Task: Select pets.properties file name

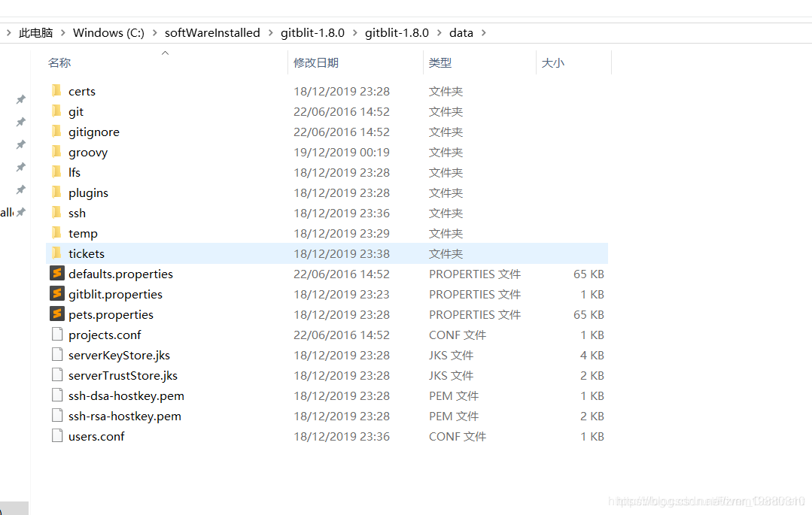Action: tap(111, 315)
